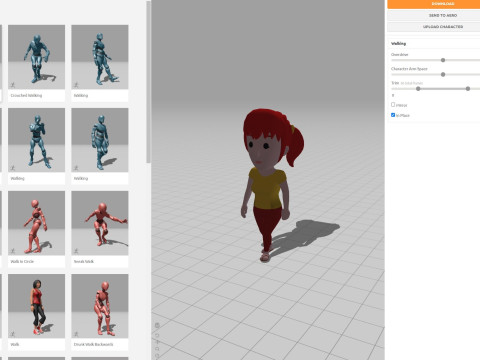Click the Sneak Walk label text
The image size is (480, 360).
pyautogui.click(x=84, y=262)
